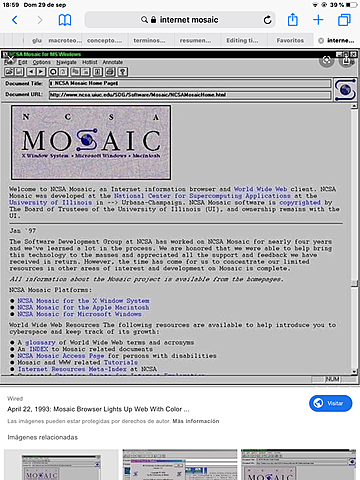Image resolution: width=360 pixels, height=480 pixels.
Task: Open middle related image thumbnail
Action: point(180,464)
